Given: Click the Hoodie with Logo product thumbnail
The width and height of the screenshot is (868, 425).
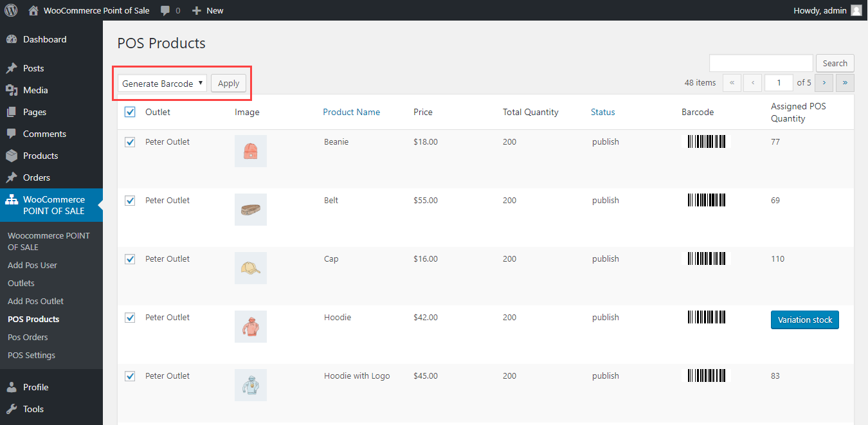Looking at the screenshot, I should click(251, 385).
